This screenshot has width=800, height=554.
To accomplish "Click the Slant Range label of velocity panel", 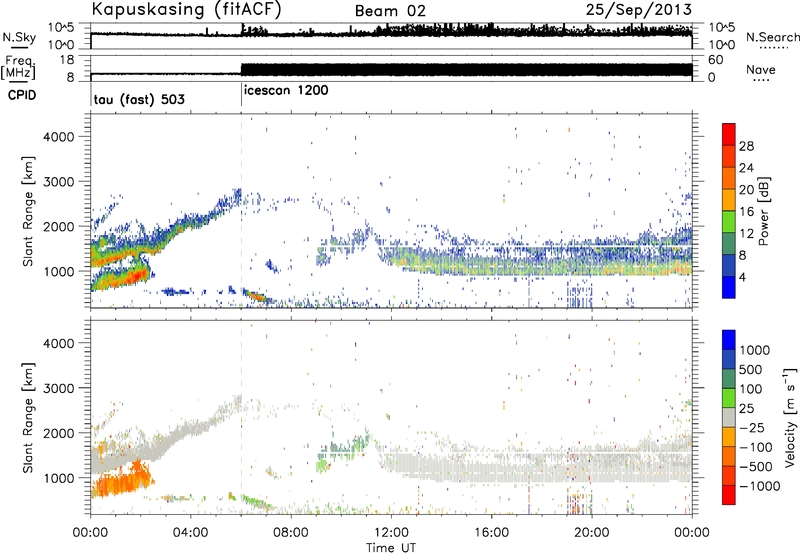I will point(28,417).
